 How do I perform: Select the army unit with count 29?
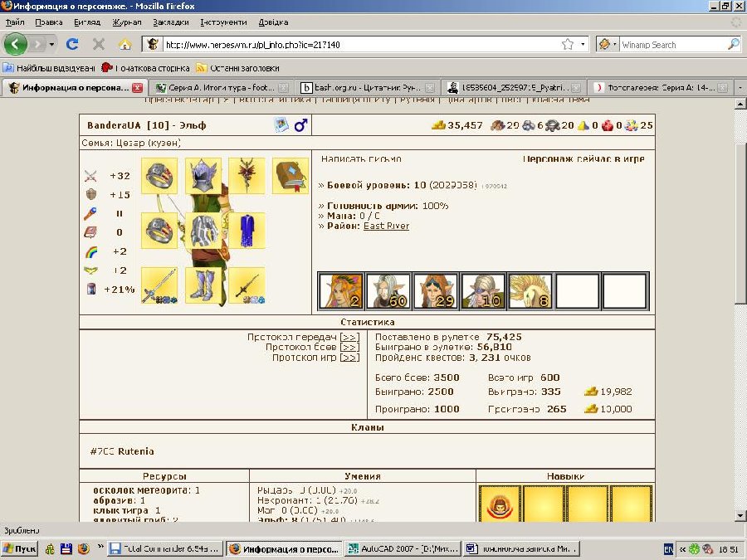point(436,291)
